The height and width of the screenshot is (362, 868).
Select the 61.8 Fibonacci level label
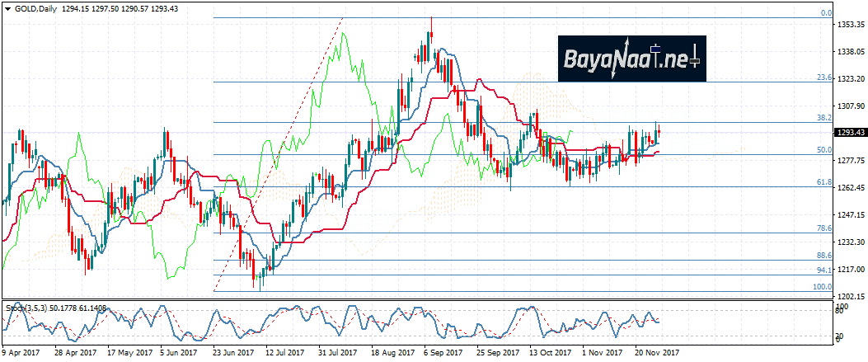click(x=823, y=182)
